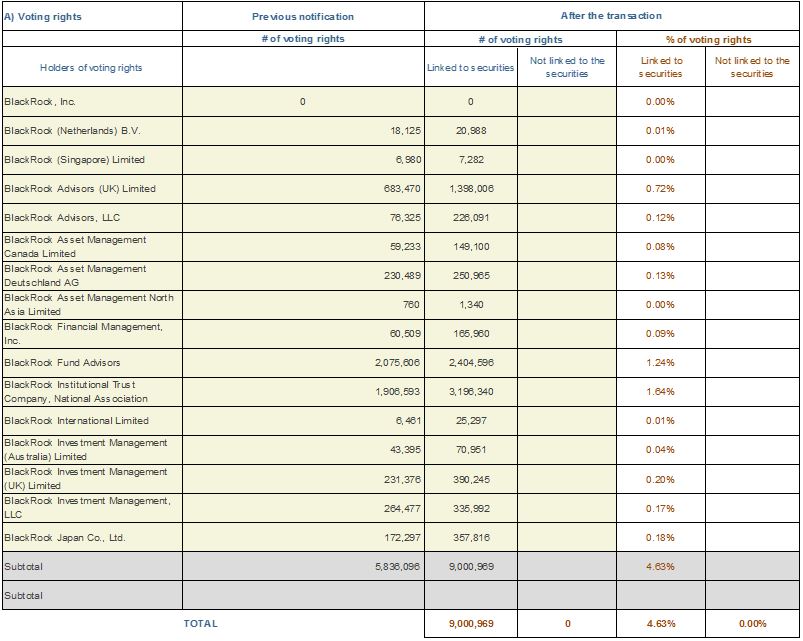
Task: Click 'BlackRock Investment Management (Australia) Limited'
Action: tap(86, 450)
